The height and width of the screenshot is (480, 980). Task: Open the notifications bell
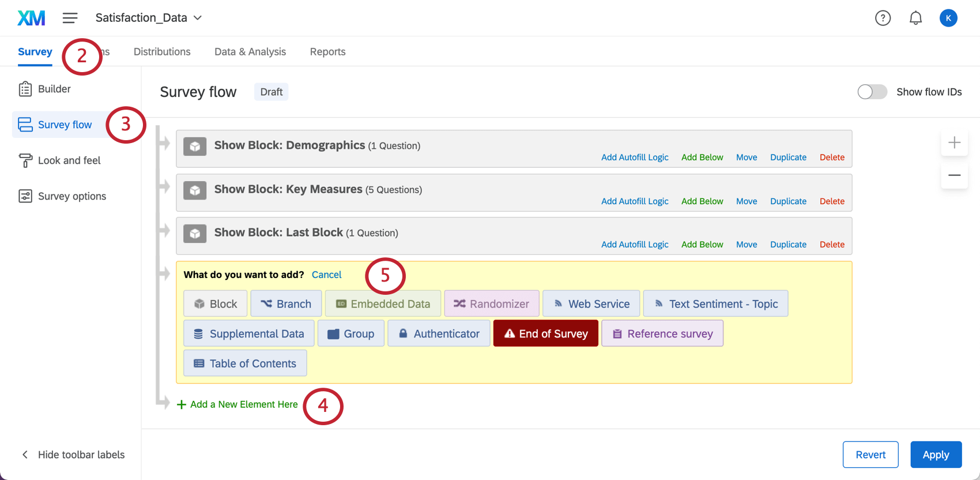[915, 18]
